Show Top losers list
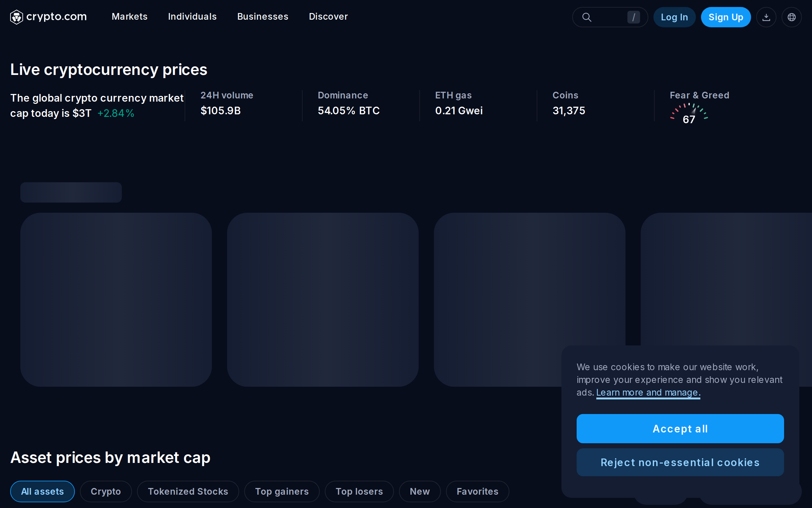This screenshot has width=812, height=508. tap(359, 491)
